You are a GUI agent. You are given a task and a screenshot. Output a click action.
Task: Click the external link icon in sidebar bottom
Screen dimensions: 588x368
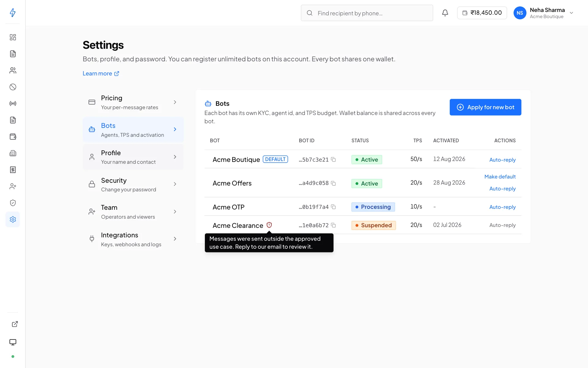[15, 324]
